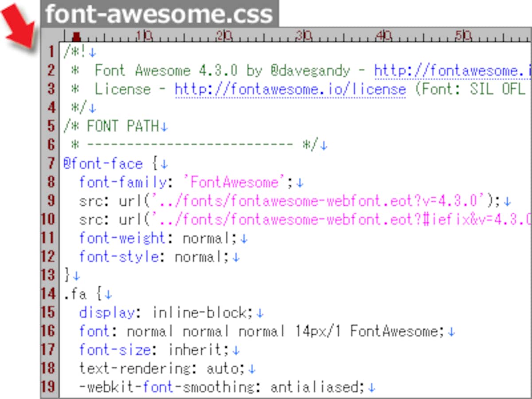Click the ruler at column 30

(304, 36)
